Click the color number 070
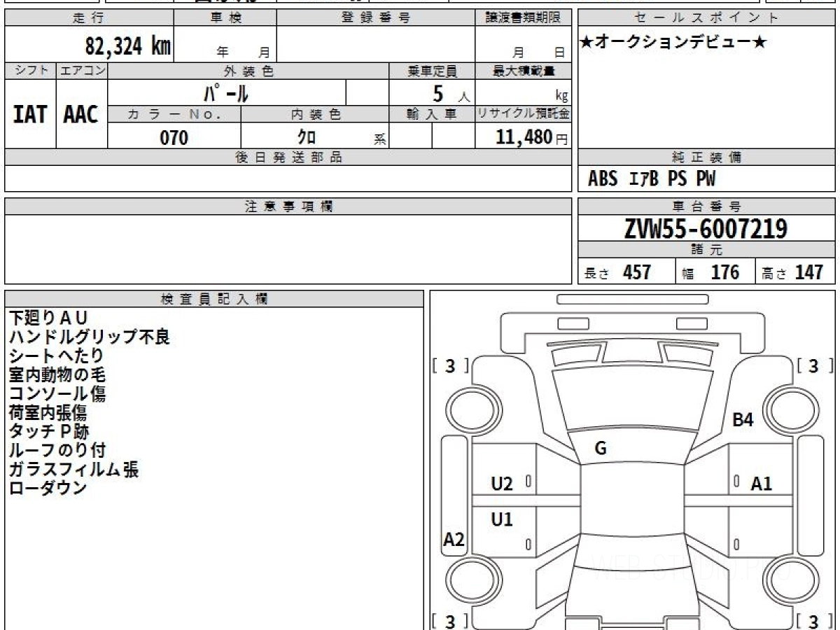This screenshot has height=630, width=840. (174, 137)
